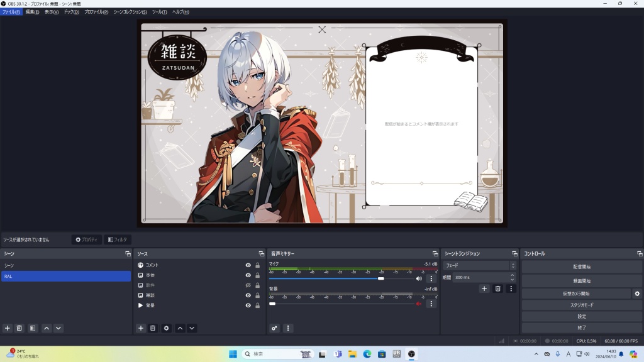Unmute the 背景 audio speaker icon
The image size is (644, 362).
pos(419,304)
